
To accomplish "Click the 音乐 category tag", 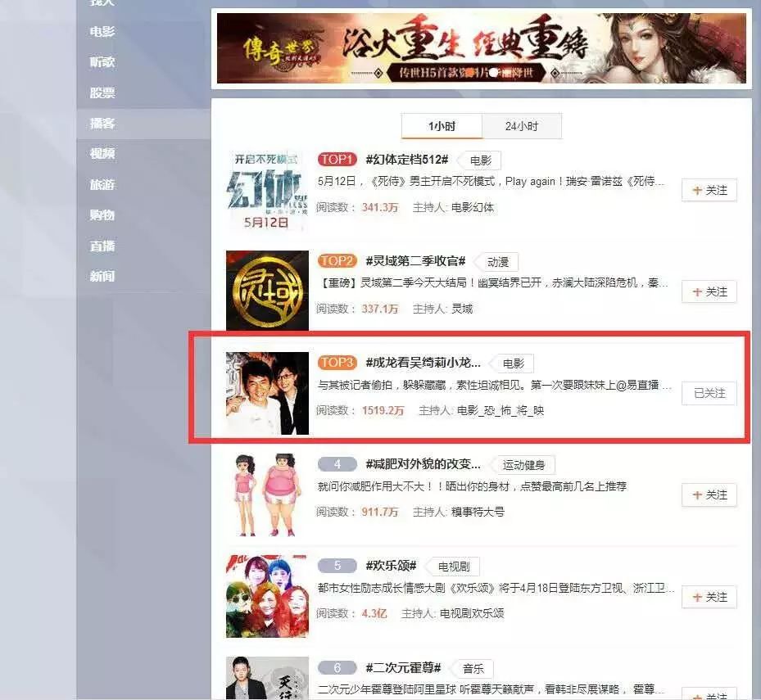I will 472,668.
